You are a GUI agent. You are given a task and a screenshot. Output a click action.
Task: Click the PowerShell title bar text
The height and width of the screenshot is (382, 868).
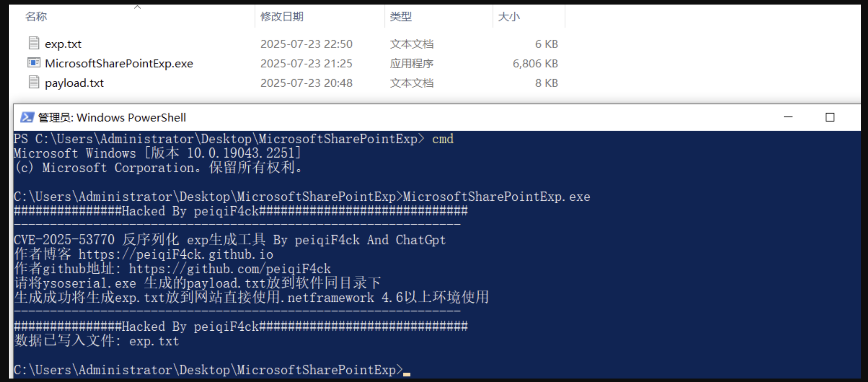(x=112, y=118)
